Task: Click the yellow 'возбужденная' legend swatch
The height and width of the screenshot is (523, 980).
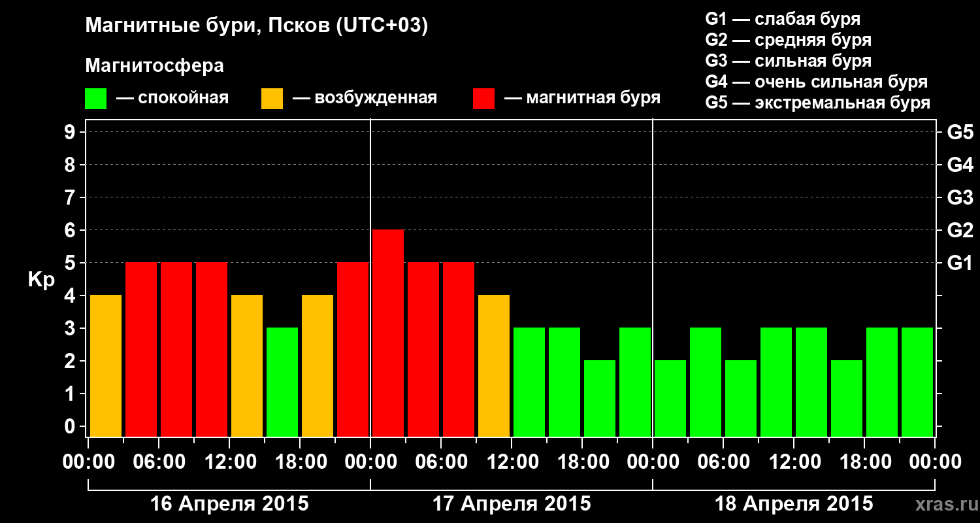Action: pyautogui.click(x=272, y=99)
